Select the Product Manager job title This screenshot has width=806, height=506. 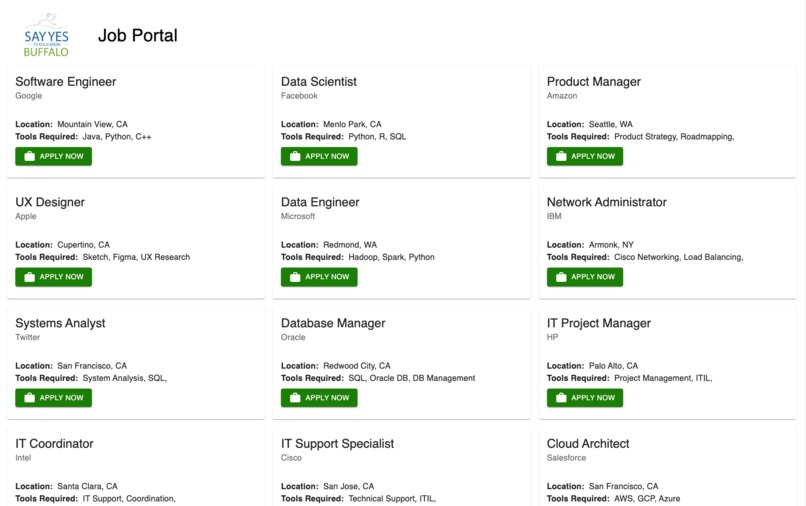[x=594, y=82]
